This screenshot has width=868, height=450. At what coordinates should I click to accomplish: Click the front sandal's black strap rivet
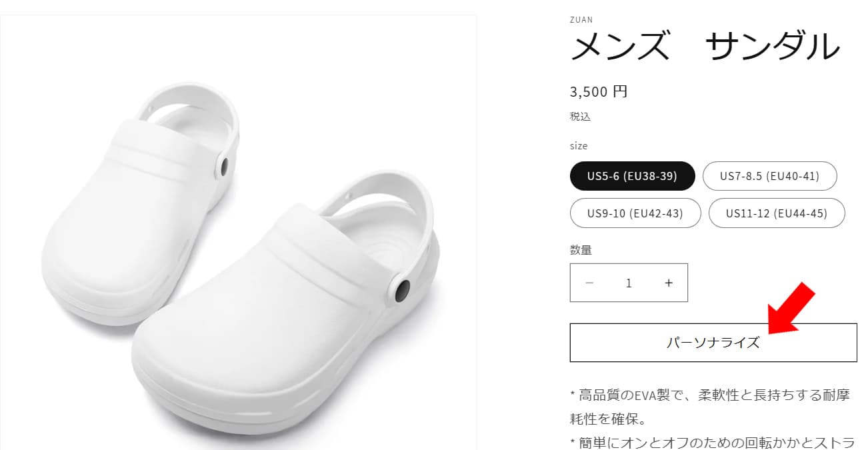point(402,291)
